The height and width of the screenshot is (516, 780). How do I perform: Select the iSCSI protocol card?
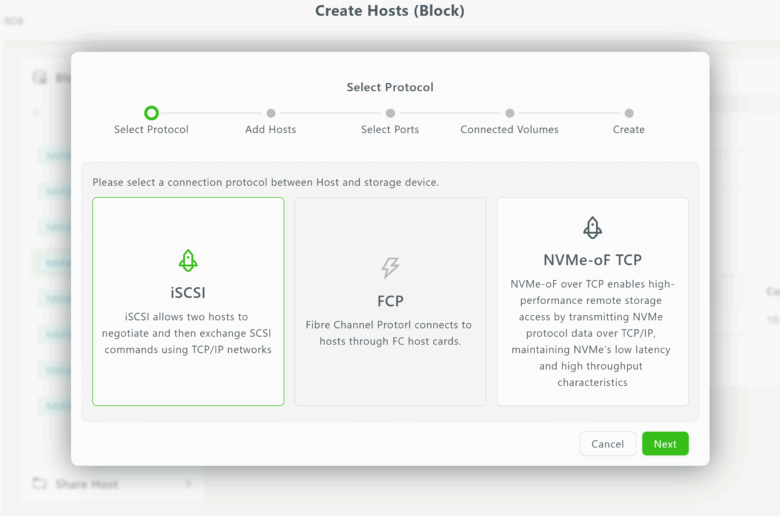pos(188,301)
